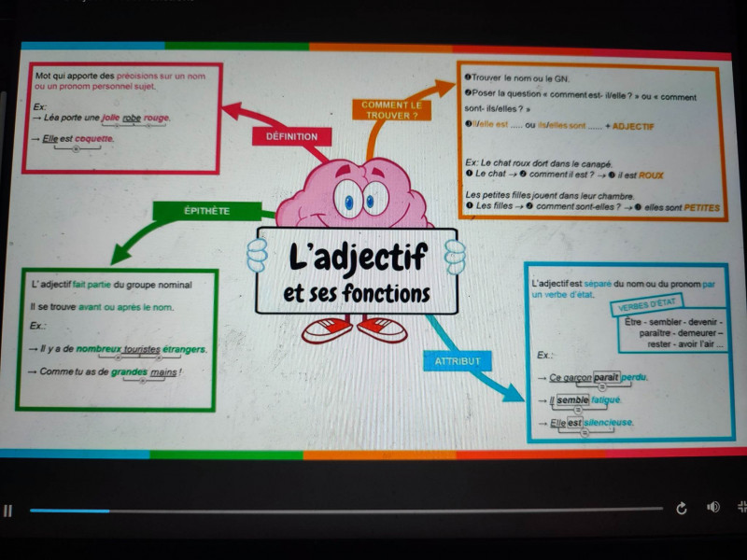This screenshot has height=560, width=747.
Task: Click the replay circular arrow icon
Action: coord(682,508)
